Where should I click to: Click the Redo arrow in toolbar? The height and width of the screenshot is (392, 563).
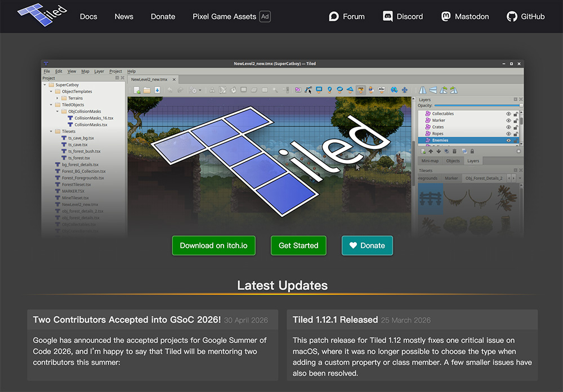point(180,90)
